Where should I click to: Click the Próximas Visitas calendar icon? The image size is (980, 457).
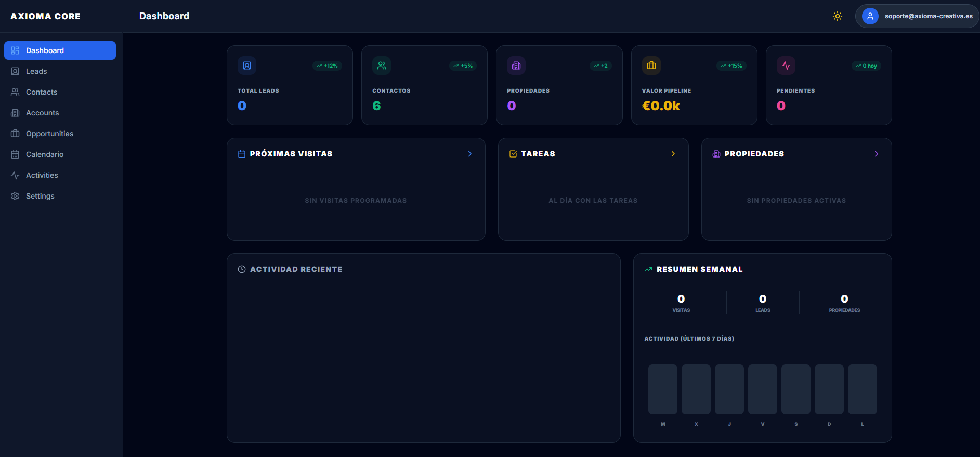(242, 154)
